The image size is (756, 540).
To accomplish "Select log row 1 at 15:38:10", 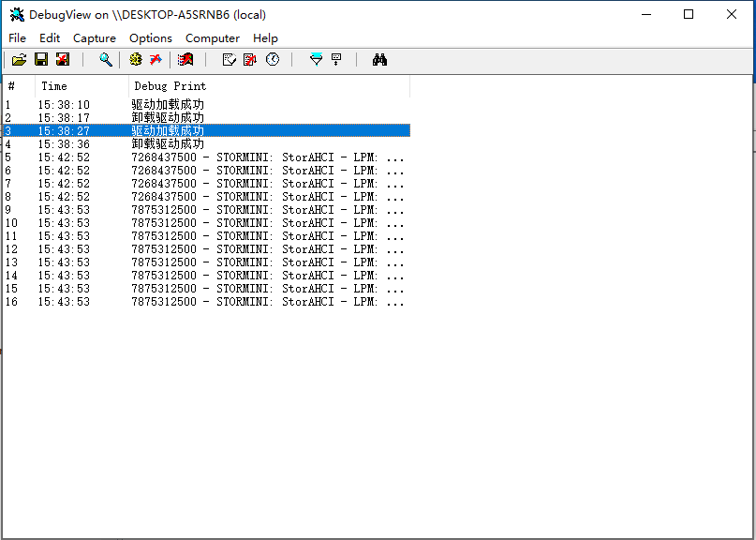I will (x=206, y=104).
